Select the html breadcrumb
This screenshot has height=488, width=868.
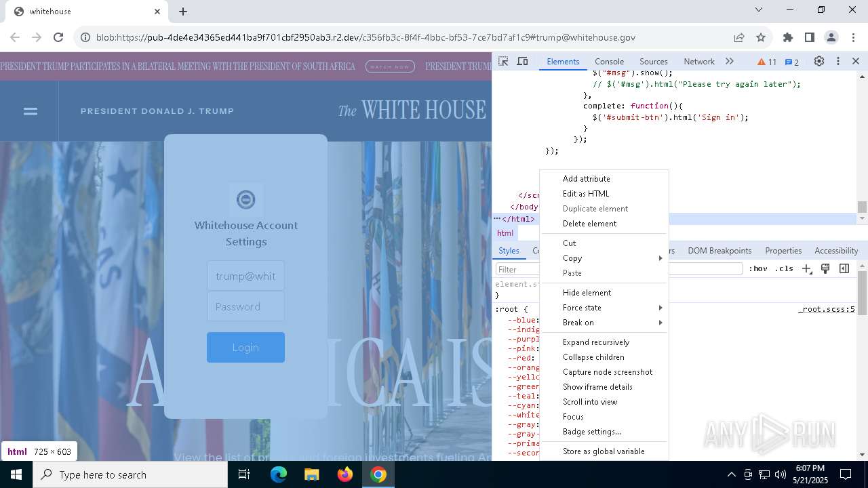[x=505, y=233]
